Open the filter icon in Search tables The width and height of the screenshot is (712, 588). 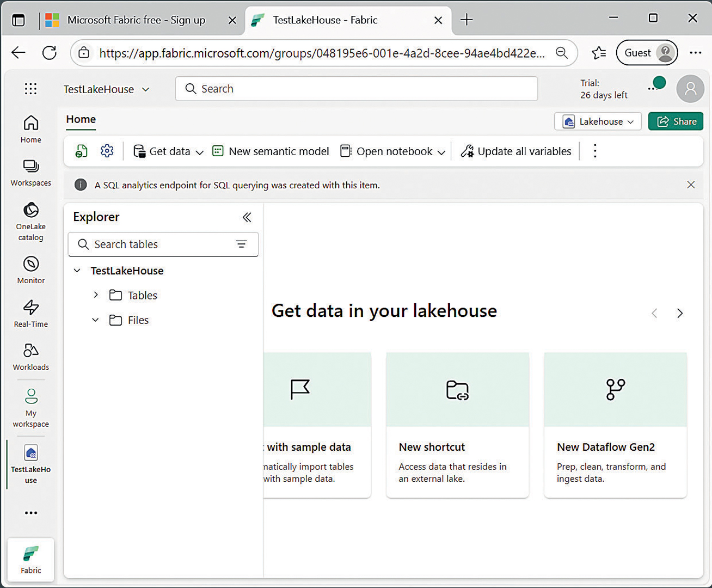pyautogui.click(x=241, y=244)
